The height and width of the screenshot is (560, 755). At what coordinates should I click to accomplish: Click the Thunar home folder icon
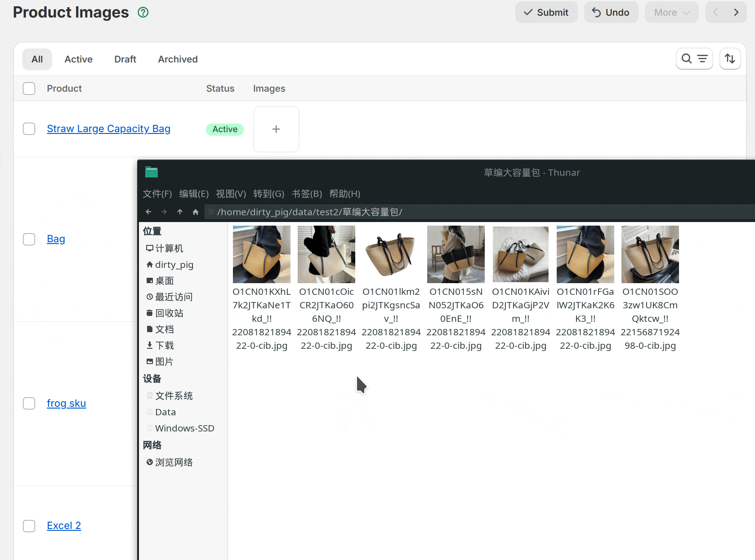tap(196, 212)
